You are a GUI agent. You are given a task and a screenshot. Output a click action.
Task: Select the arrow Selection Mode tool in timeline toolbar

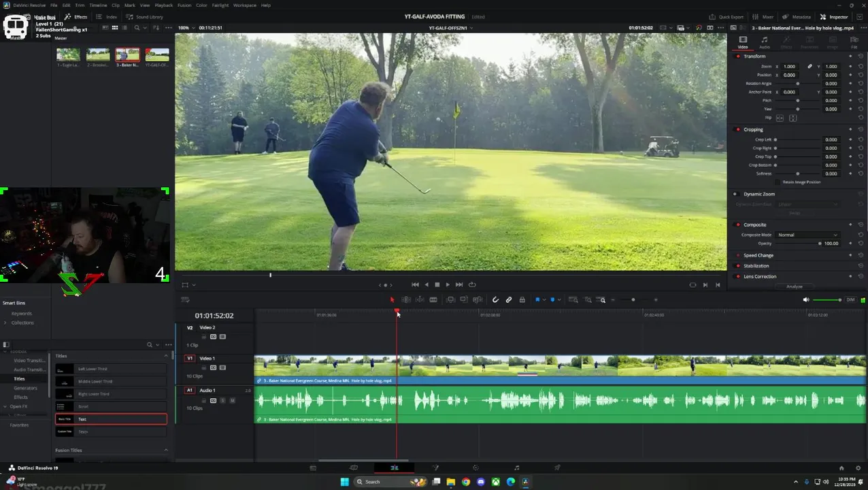point(392,300)
